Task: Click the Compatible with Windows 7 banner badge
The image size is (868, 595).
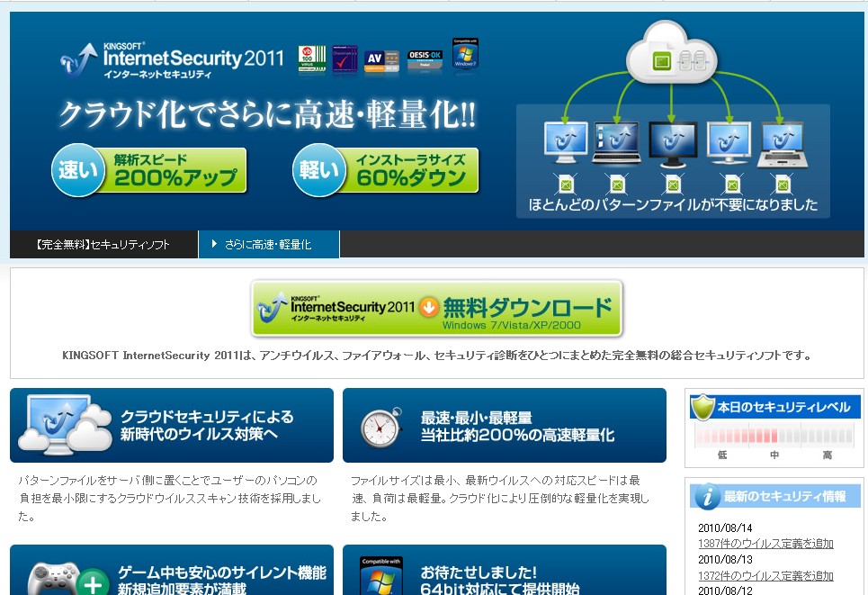Action: pyautogui.click(x=465, y=53)
